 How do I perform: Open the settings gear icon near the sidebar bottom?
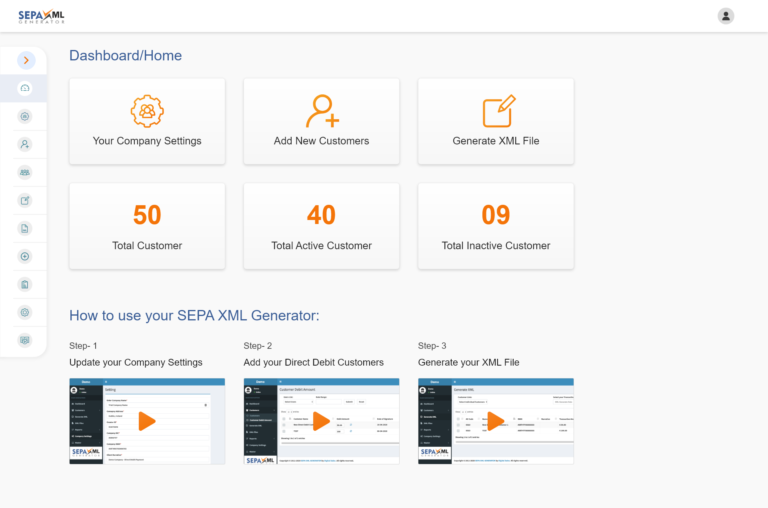(24, 312)
